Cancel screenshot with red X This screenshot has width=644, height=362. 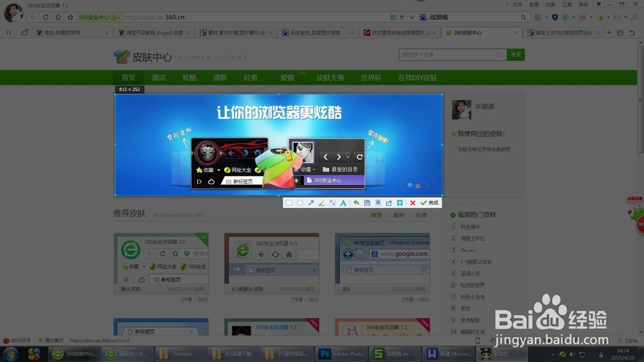[x=412, y=203]
